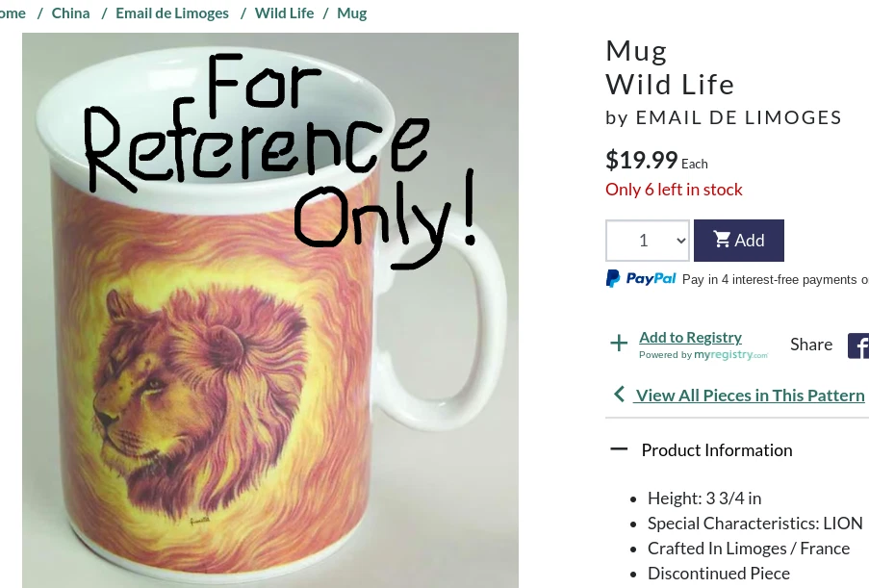Go to the China breadcrumb
Image resolution: width=869 pixels, height=588 pixels.
tap(70, 13)
